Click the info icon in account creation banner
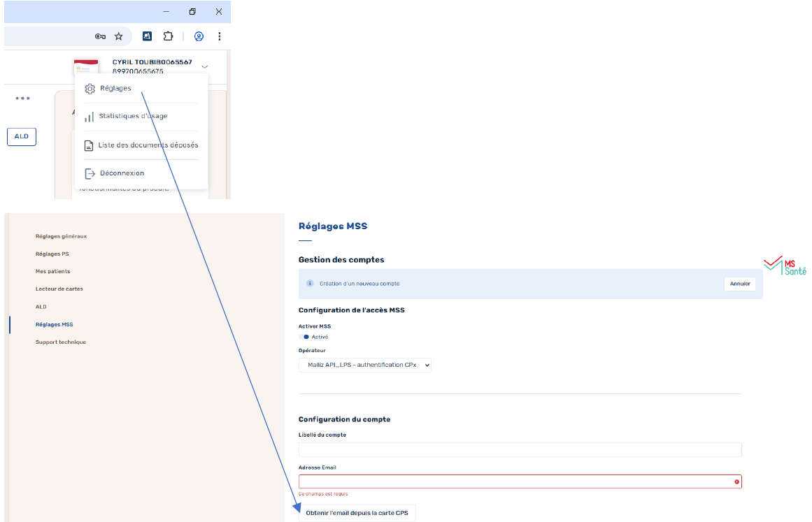812x522 pixels. pos(310,284)
